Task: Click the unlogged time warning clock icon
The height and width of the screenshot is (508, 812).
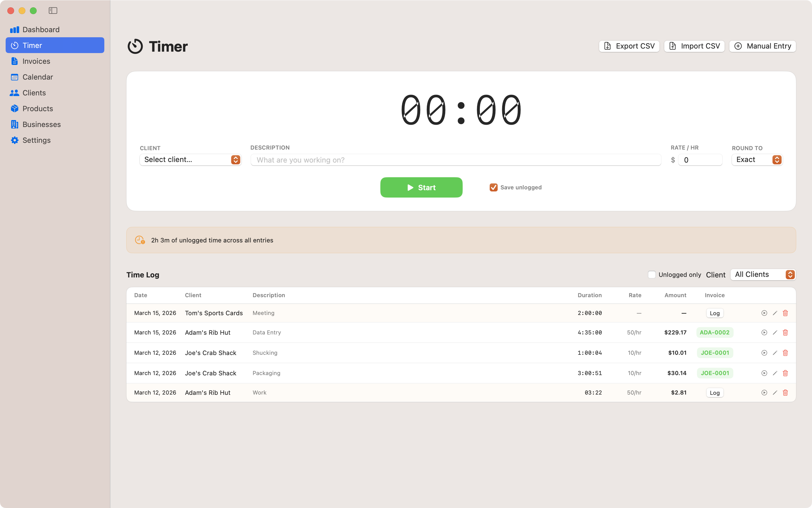Action: point(140,240)
